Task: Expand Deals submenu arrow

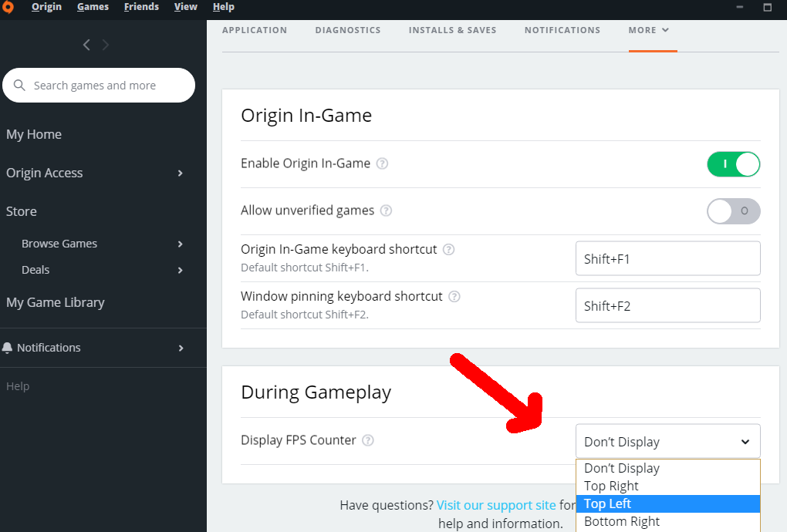Action: (x=181, y=271)
